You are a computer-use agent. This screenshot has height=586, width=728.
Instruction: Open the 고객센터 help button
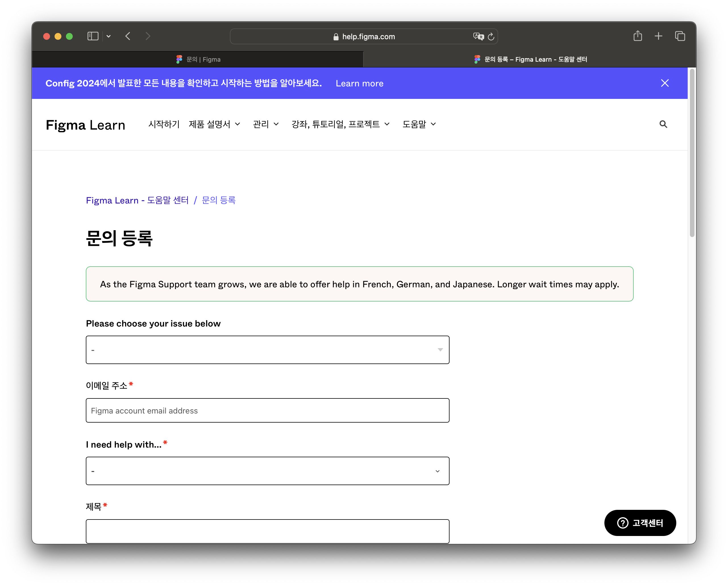point(640,523)
